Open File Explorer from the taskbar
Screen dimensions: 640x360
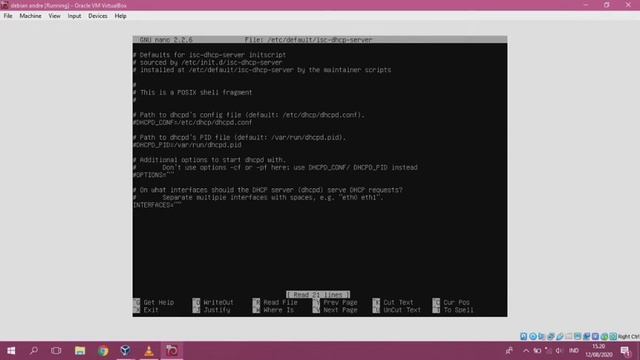tap(80, 351)
